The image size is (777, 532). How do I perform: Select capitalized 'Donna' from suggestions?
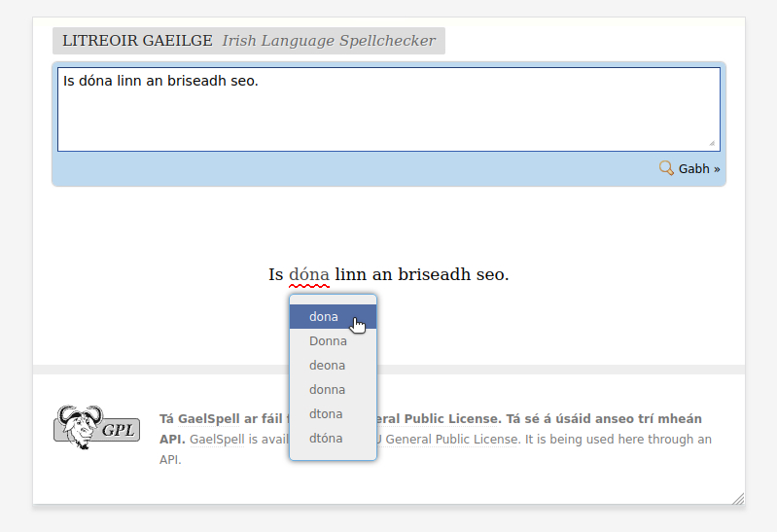(328, 341)
